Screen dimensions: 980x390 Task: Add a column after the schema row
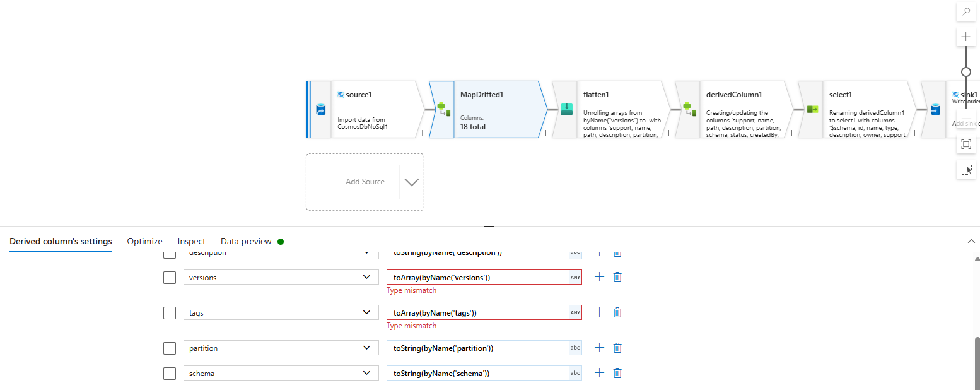point(599,373)
